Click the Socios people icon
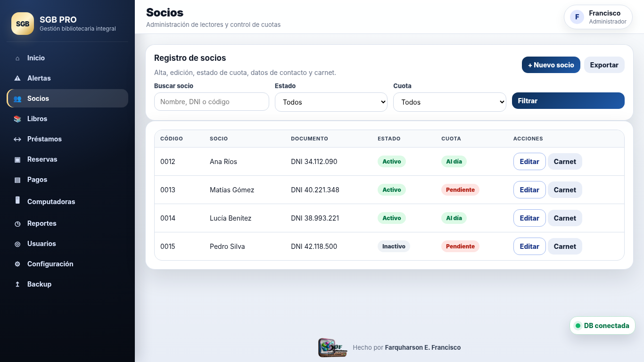The height and width of the screenshot is (362, 644). point(17,99)
